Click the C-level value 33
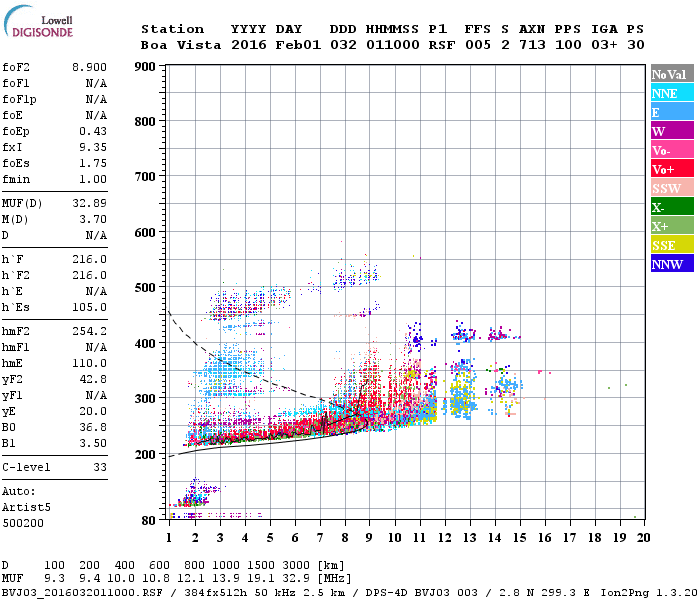The height and width of the screenshot is (600, 700). tap(100, 467)
